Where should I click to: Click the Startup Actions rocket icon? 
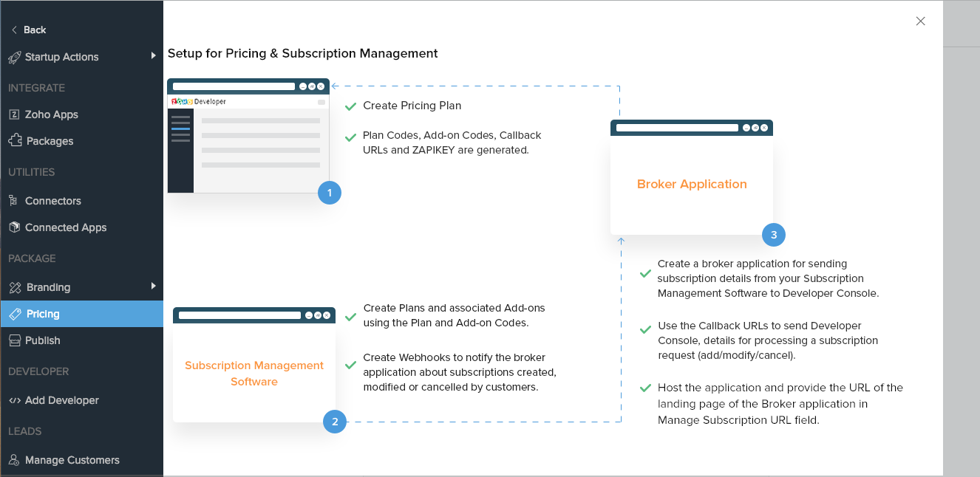click(x=14, y=57)
